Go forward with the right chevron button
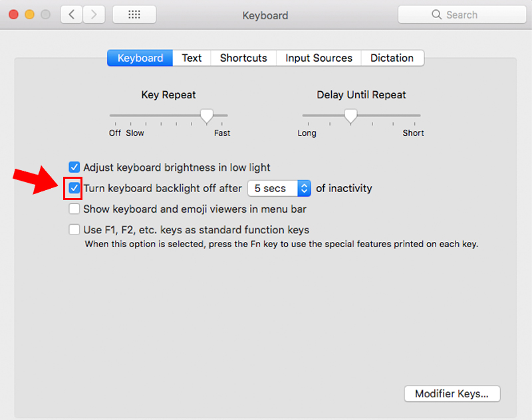The height and width of the screenshot is (420, 532). 94,15
